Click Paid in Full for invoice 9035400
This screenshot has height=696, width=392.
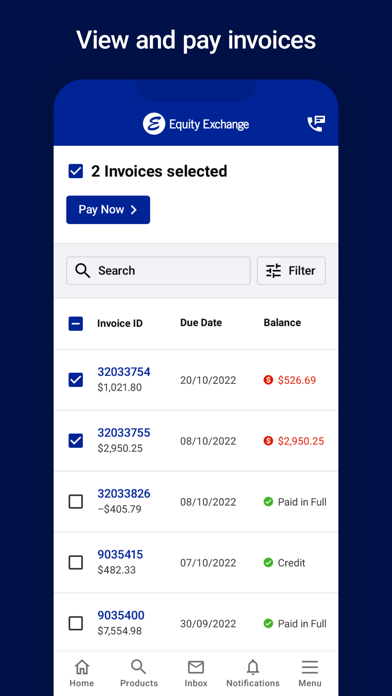[302, 624]
